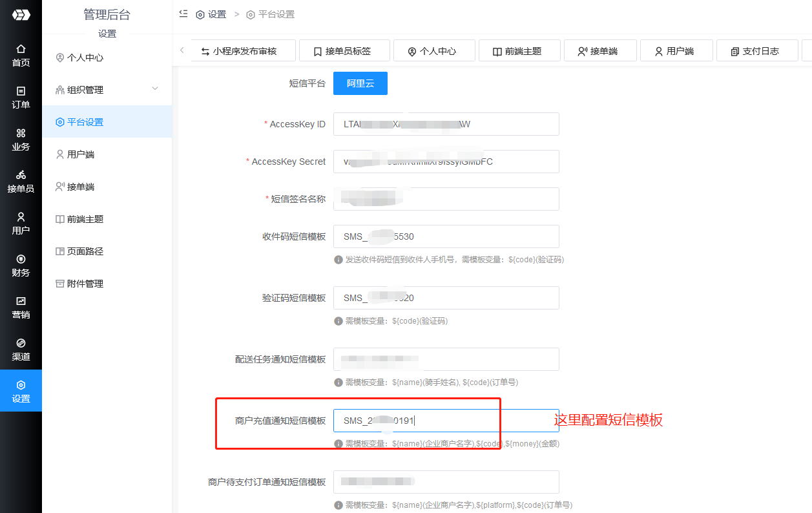Click info icon beside 验证码 template hint
This screenshot has width=812, height=513.
click(x=338, y=321)
